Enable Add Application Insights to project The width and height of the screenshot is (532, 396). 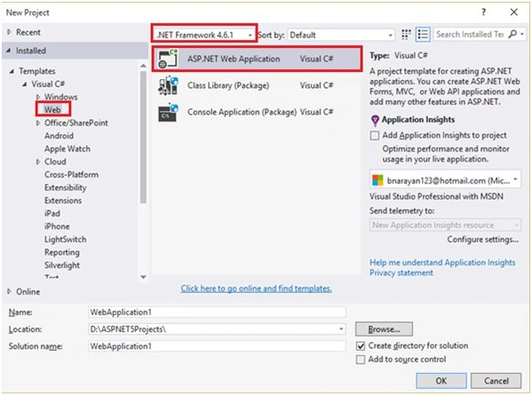375,135
